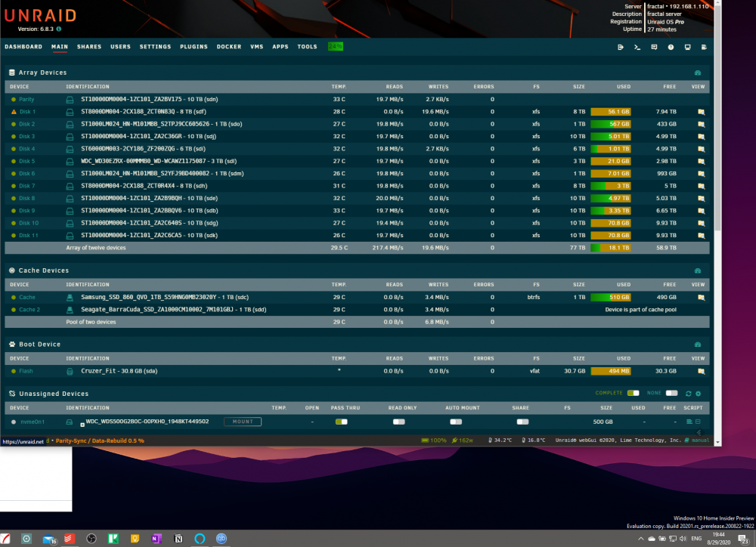Open the script edit icon for nvme0n1
Image resolution: width=756 pixels, height=547 pixels.
coord(689,422)
